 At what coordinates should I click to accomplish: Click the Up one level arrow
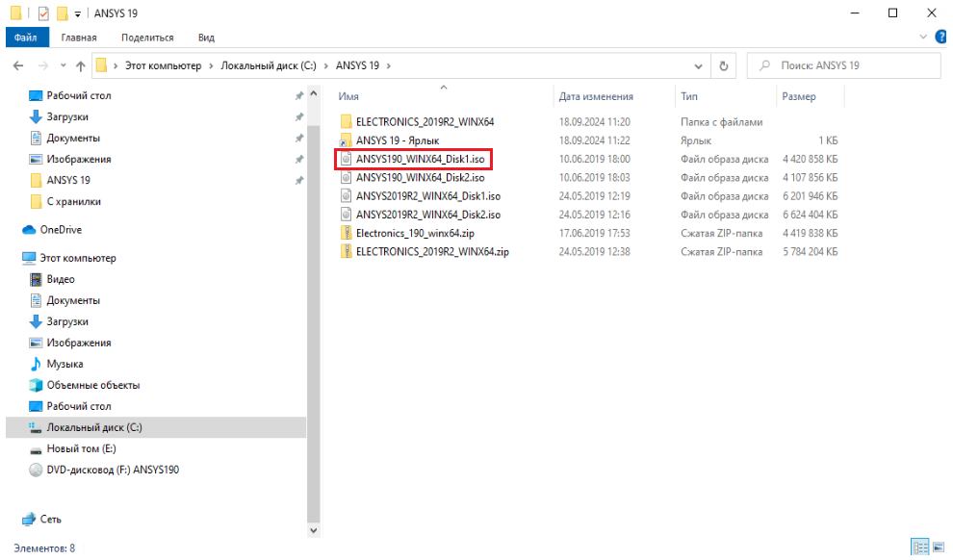point(80,65)
